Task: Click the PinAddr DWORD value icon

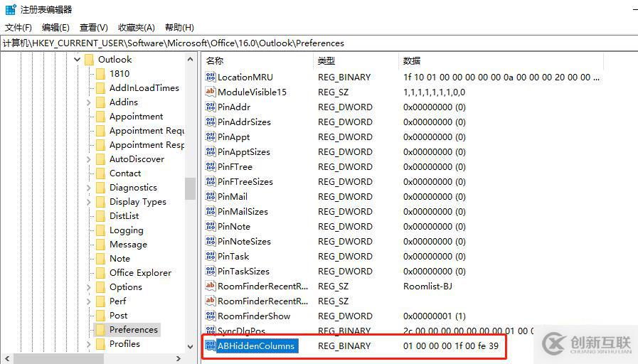Action: [211, 107]
